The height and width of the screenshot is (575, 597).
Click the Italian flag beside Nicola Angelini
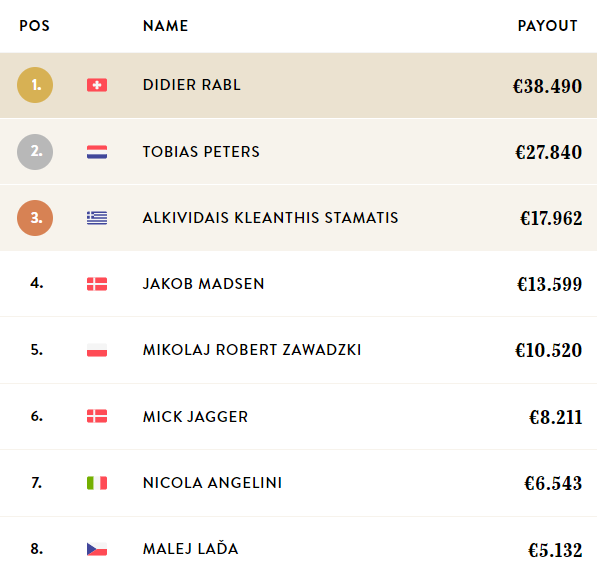(x=97, y=483)
